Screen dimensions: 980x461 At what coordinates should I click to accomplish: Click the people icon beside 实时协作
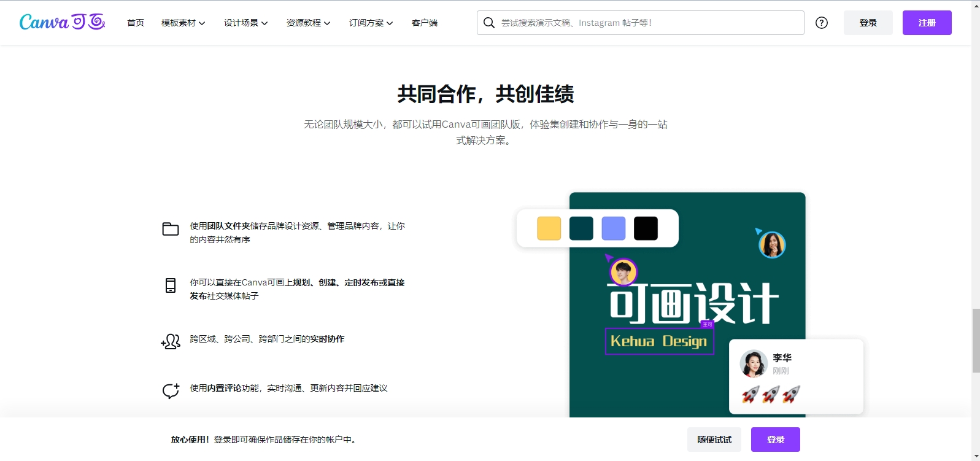point(171,341)
